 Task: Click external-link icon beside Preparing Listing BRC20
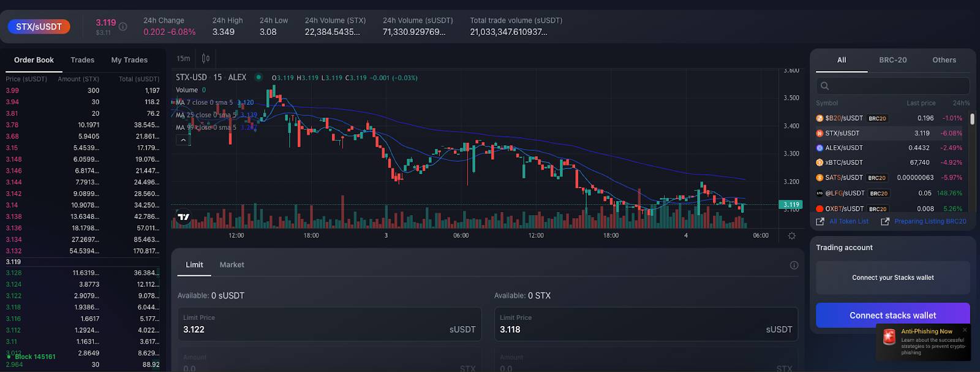(x=885, y=221)
